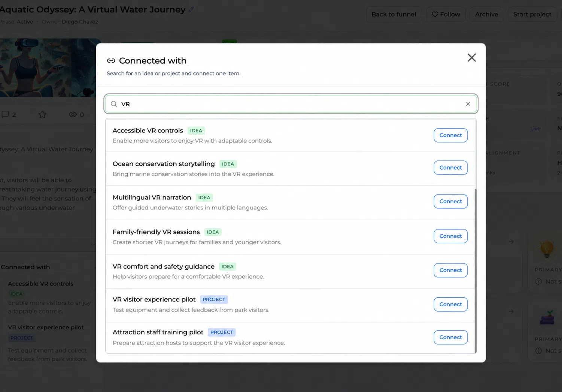Screen dimensions: 562x392
Task: Click the lightbulb icon in the right panel
Action: click(x=547, y=249)
